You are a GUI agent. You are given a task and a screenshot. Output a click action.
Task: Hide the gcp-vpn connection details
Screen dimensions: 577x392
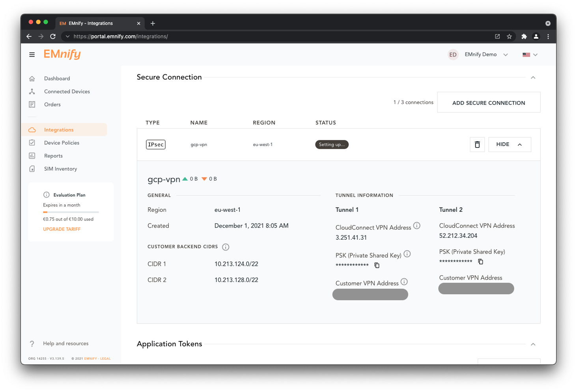(x=509, y=144)
